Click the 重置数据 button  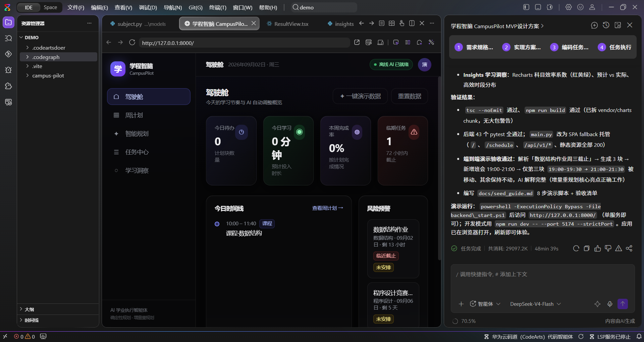(410, 96)
